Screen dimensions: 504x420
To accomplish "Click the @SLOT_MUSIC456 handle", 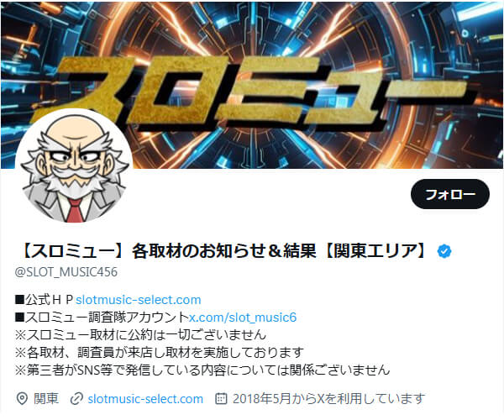I will pos(66,272).
